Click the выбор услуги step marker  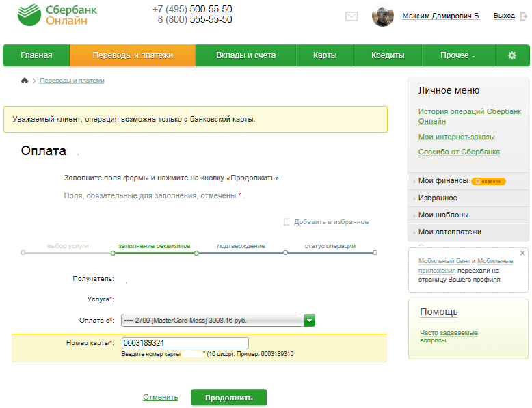pyautogui.click(x=23, y=253)
